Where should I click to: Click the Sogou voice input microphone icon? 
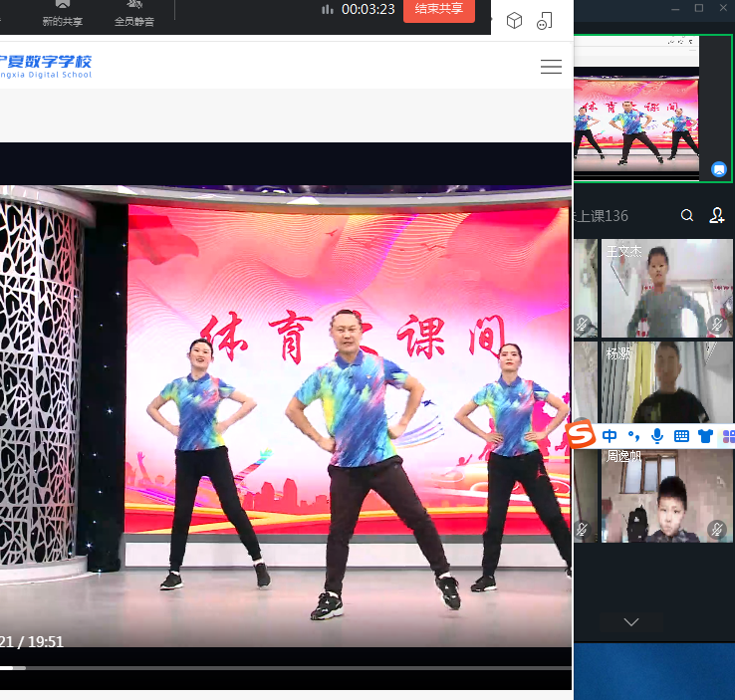[657, 436]
